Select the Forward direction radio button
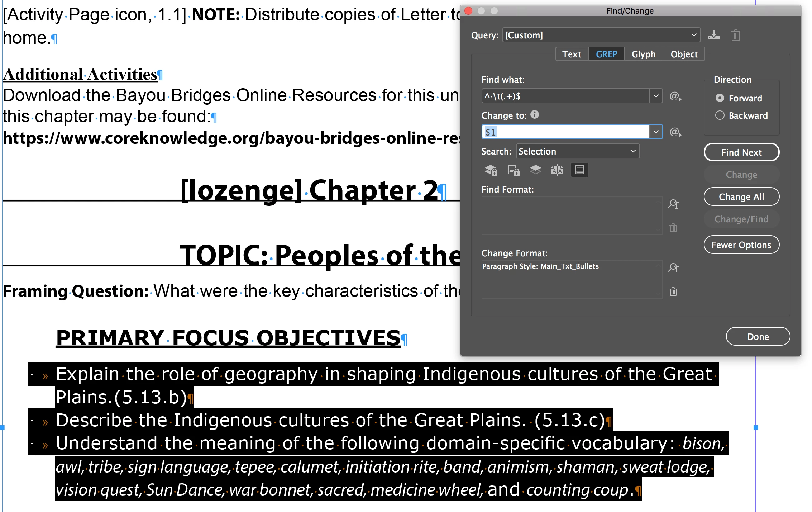The height and width of the screenshot is (512, 812). point(720,98)
